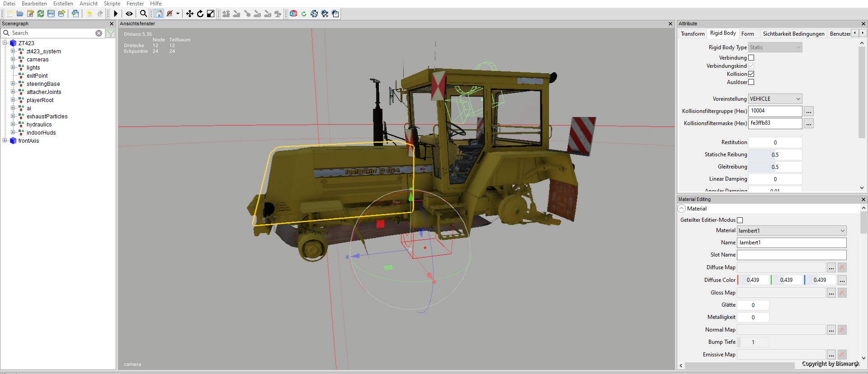The image size is (868, 374).
Task: Click the scenegraph filter funnel icon
Action: (111, 33)
